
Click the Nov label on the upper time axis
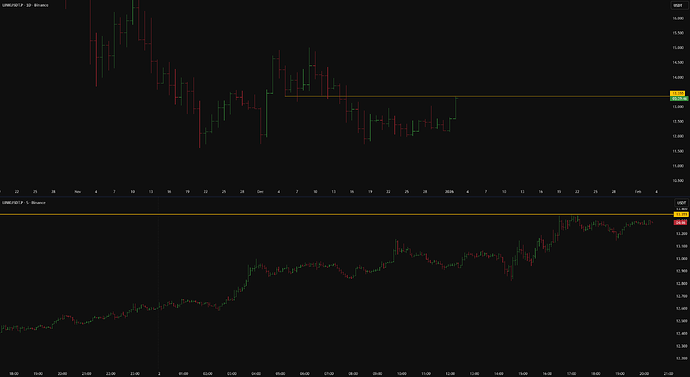(78, 192)
